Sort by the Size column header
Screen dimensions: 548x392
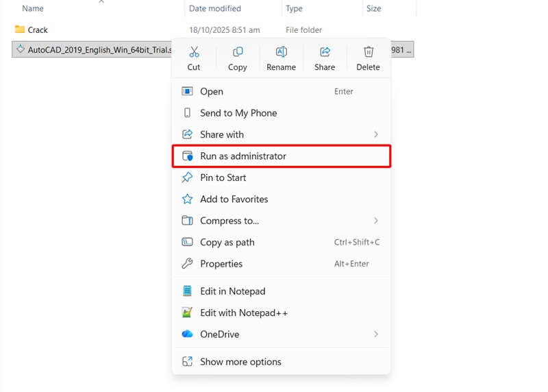(x=373, y=8)
